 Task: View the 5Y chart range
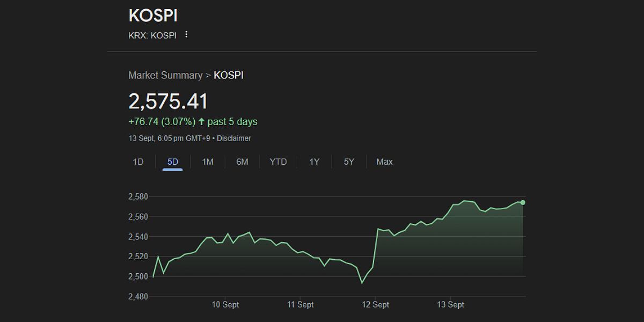point(349,162)
